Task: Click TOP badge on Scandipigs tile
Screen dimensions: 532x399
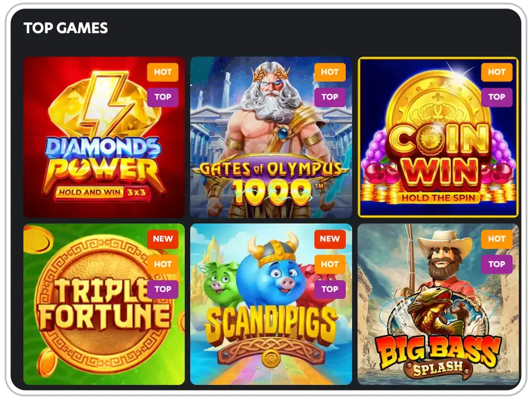Action: click(330, 289)
